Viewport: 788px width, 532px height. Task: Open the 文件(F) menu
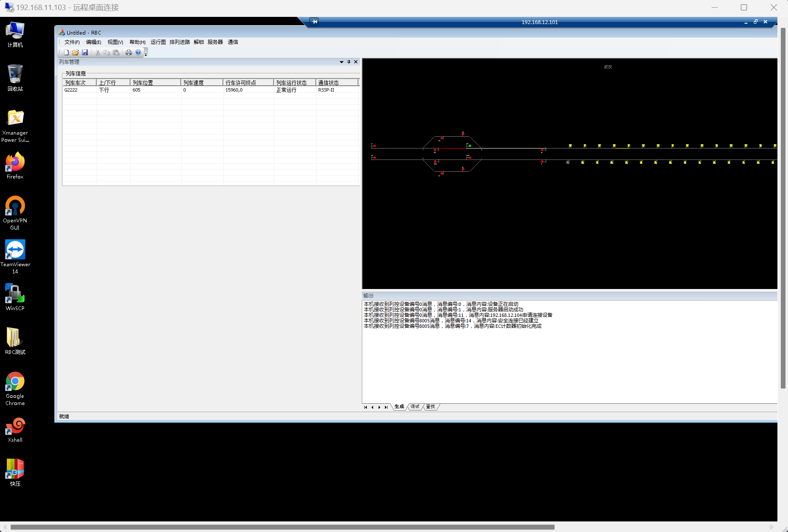pyautogui.click(x=72, y=42)
